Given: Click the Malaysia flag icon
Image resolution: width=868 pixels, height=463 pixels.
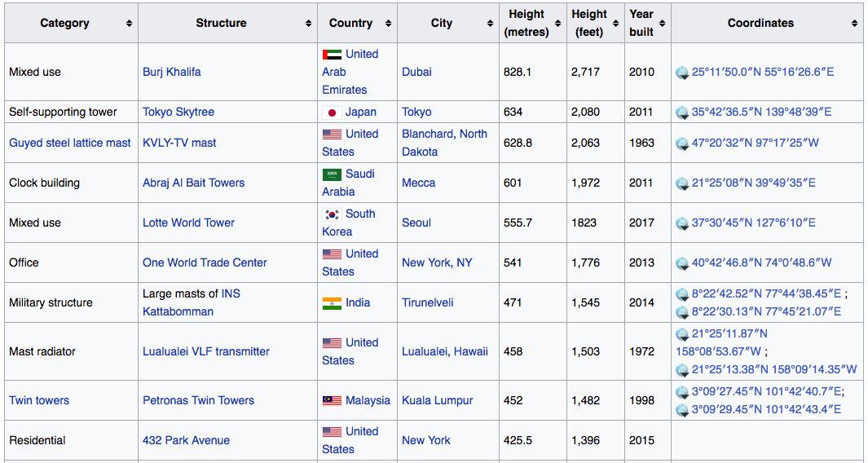Looking at the screenshot, I should [x=333, y=400].
